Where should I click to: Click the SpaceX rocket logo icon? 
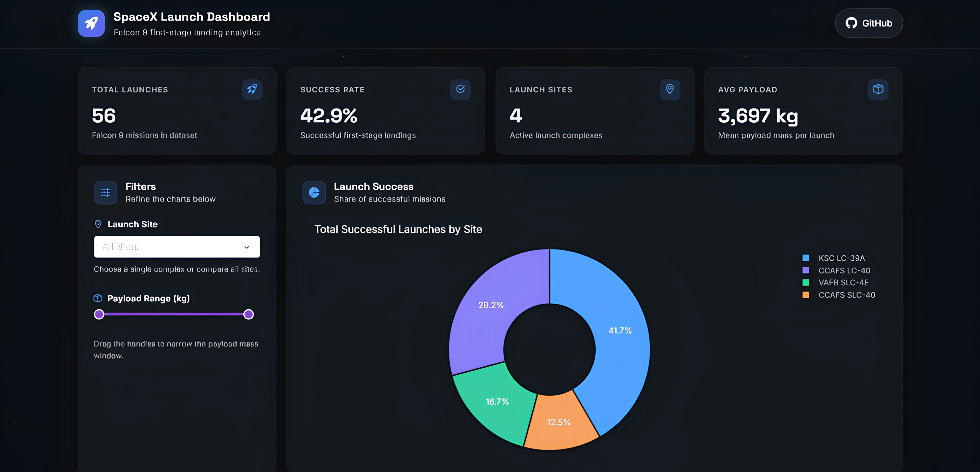click(91, 23)
